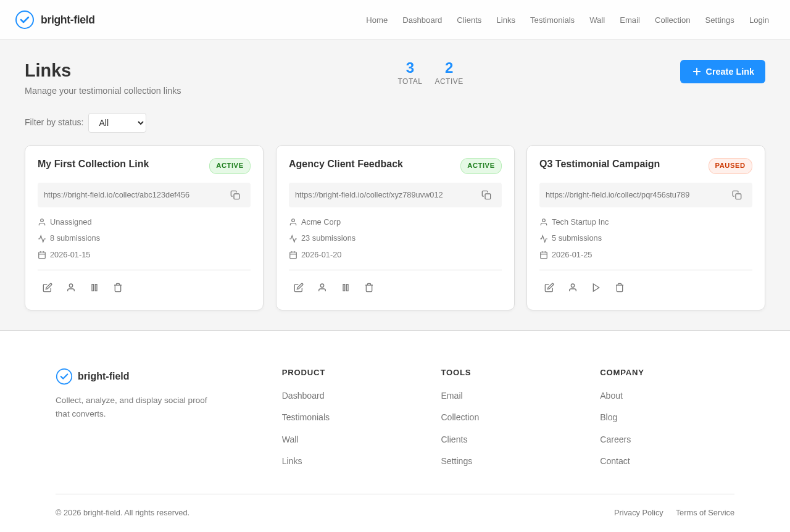Edit My First Collection Link
790x532 pixels.
(48, 288)
